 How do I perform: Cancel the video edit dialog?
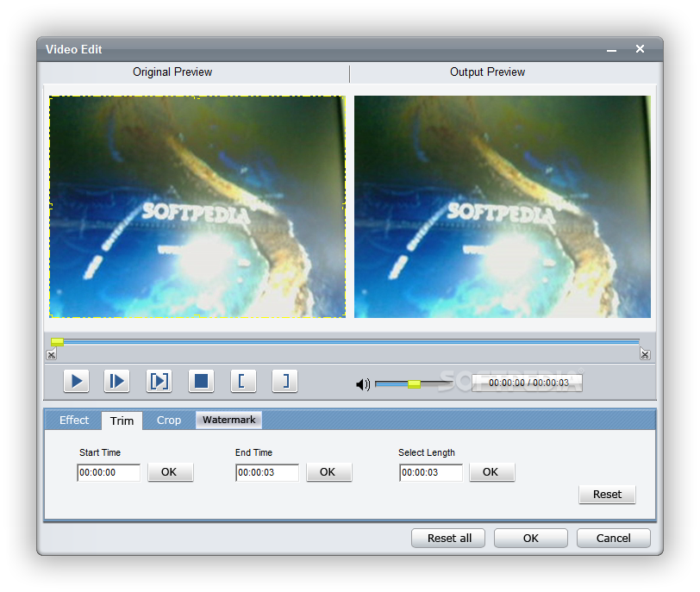614,538
